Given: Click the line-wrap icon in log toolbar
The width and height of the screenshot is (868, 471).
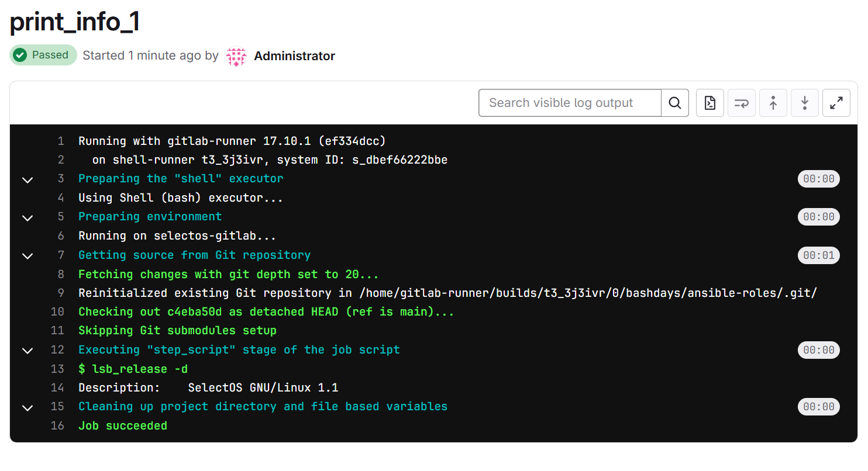Looking at the screenshot, I should click(742, 103).
